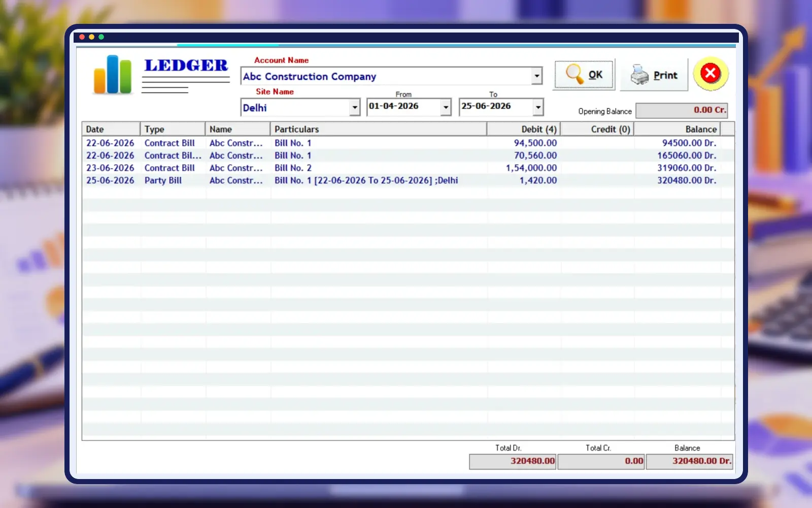Expand the Site Name dropdown arrow

click(x=355, y=108)
